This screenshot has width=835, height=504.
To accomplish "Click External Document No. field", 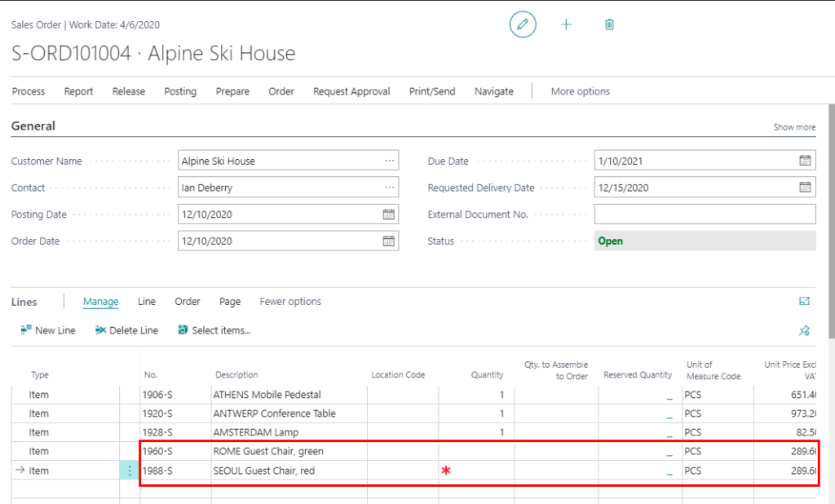I will coord(705,214).
